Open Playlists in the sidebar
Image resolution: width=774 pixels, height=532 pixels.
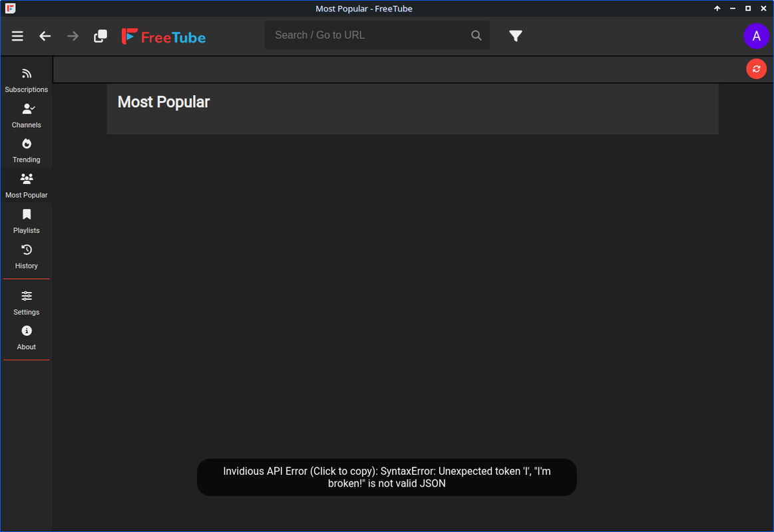point(26,221)
